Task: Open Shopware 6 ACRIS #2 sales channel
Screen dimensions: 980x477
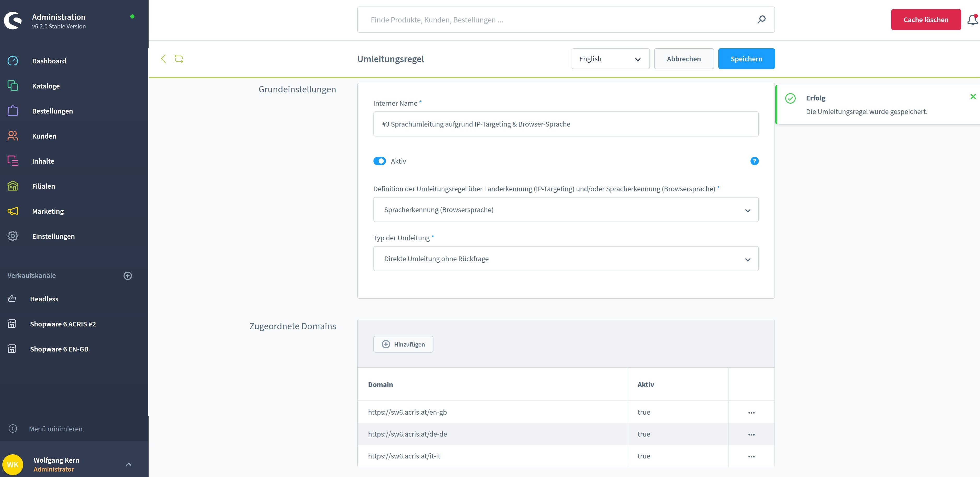Action: [63, 324]
